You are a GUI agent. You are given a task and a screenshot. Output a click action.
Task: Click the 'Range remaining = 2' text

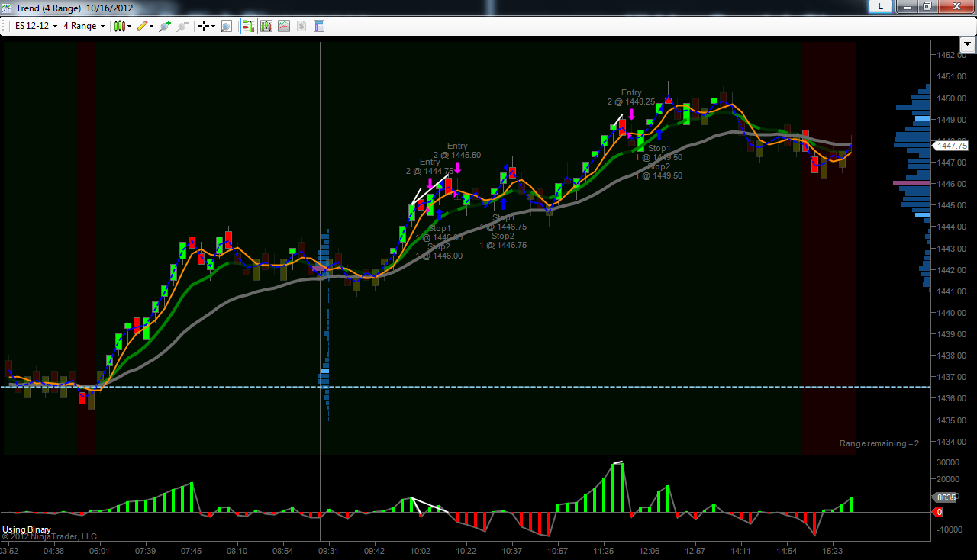879,443
